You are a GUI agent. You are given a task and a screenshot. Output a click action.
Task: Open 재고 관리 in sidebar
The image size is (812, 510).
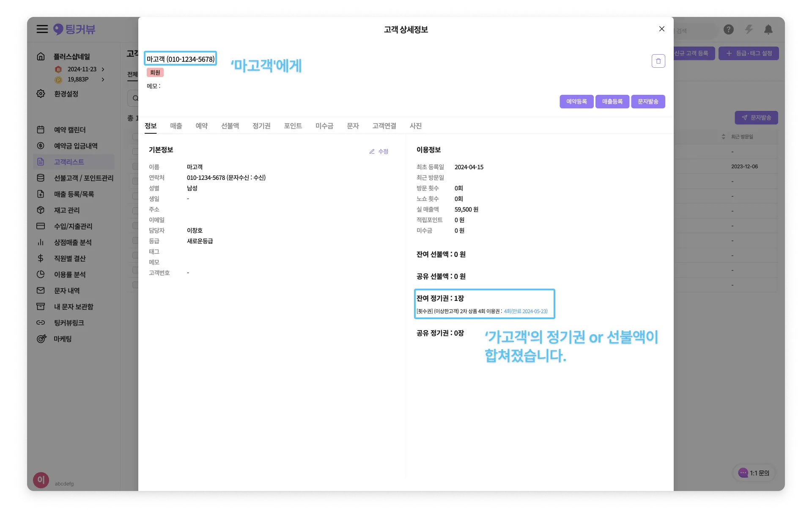66,210
